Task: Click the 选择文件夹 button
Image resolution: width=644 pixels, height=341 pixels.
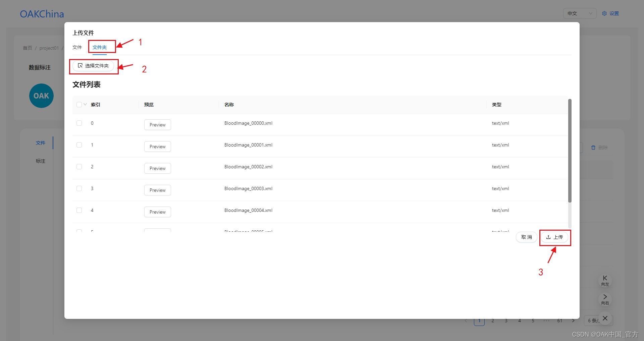Action: tap(93, 66)
